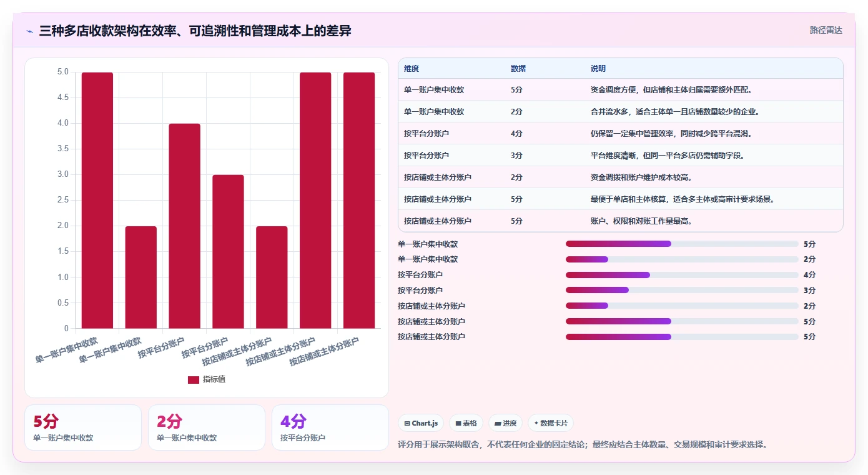Open the 2分 单一账户集中收款 data card
Viewport: 868px width, 475px height.
point(207,427)
